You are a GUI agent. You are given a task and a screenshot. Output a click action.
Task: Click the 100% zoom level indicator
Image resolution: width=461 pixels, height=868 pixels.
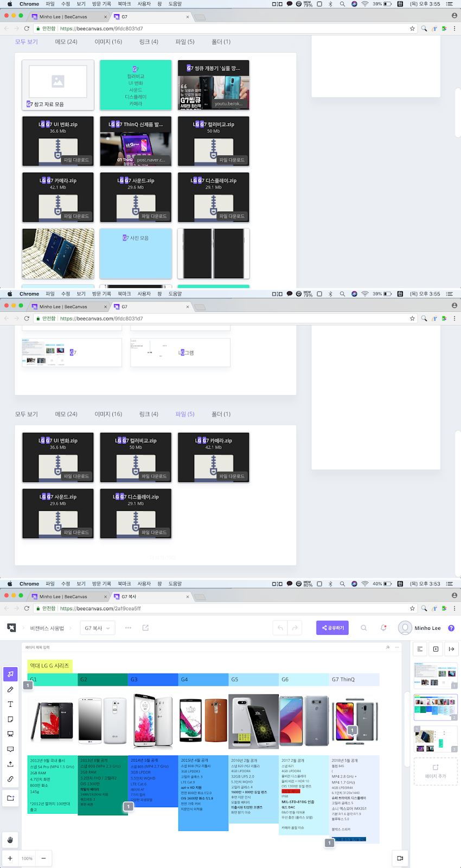pos(27,858)
